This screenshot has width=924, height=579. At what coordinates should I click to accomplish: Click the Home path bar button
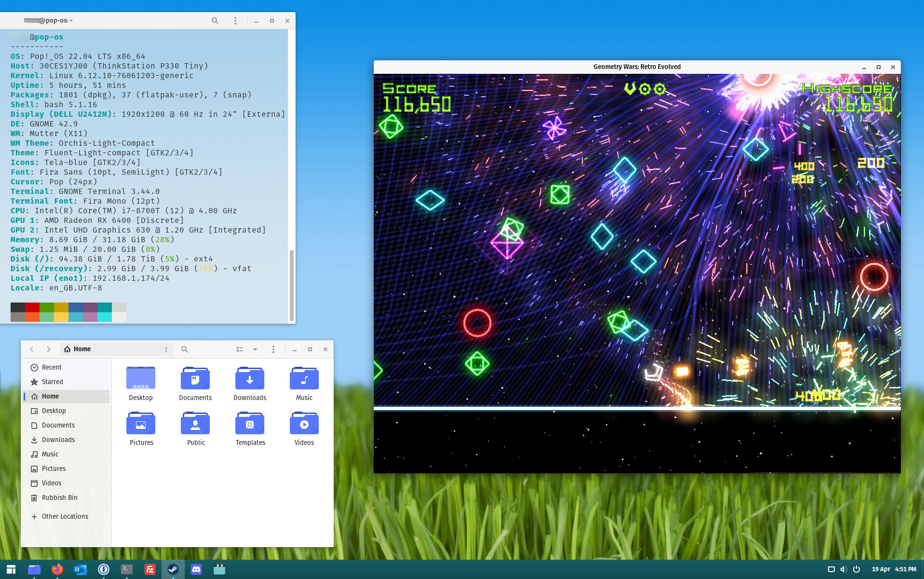tap(77, 349)
